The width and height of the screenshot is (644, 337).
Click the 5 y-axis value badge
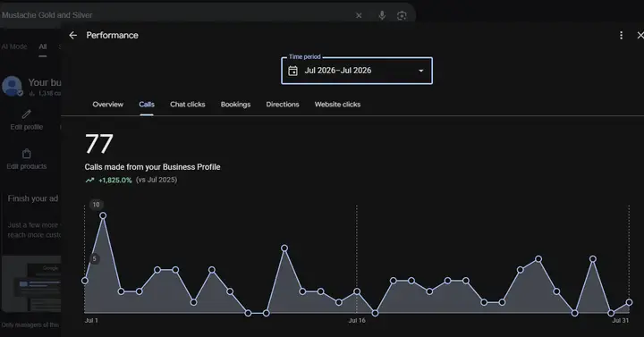tap(95, 258)
